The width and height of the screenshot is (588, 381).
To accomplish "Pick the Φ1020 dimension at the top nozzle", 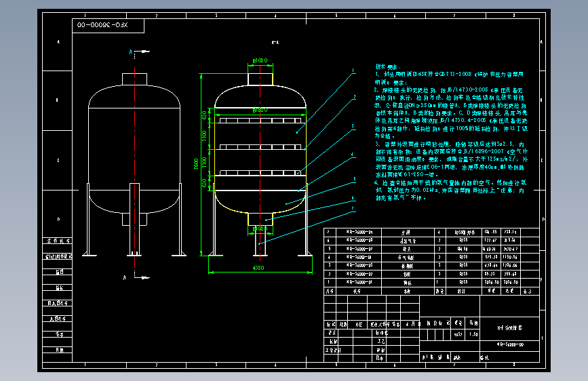I will click(x=260, y=60).
